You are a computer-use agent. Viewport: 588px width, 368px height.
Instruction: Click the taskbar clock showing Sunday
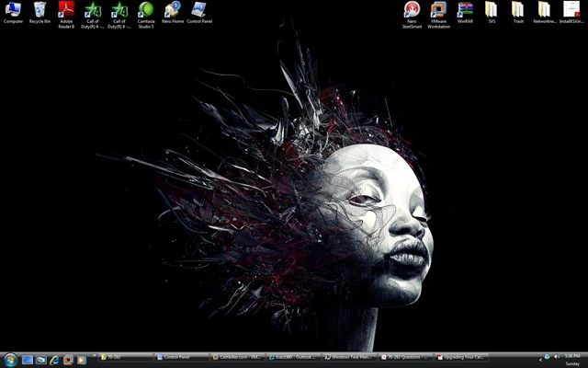pyautogui.click(x=572, y=360)
